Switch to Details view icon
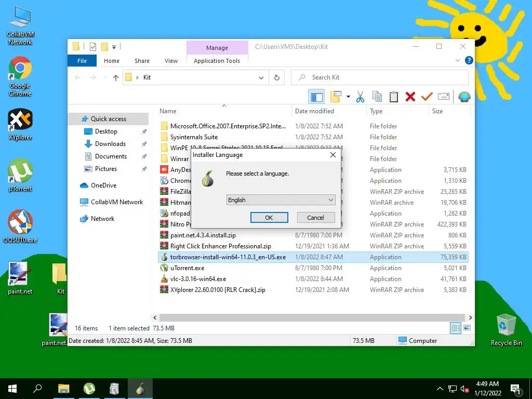Image resolution: width=532 pixels, height=399 pixels. click(x=456, y=328)
